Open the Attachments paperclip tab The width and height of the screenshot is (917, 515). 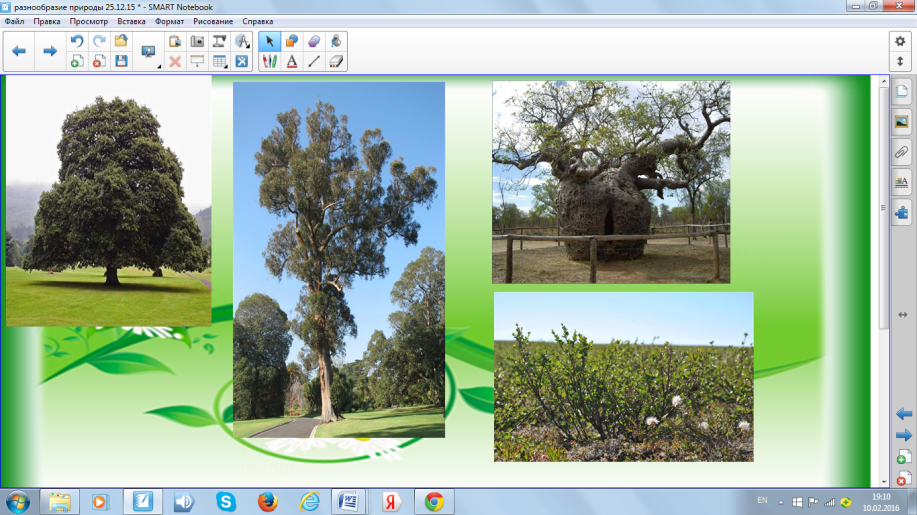coord(901,152)
